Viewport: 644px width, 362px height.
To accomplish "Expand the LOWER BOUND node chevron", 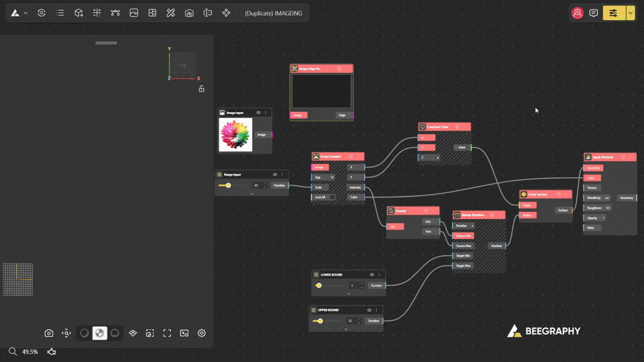I will pos(349,293).
